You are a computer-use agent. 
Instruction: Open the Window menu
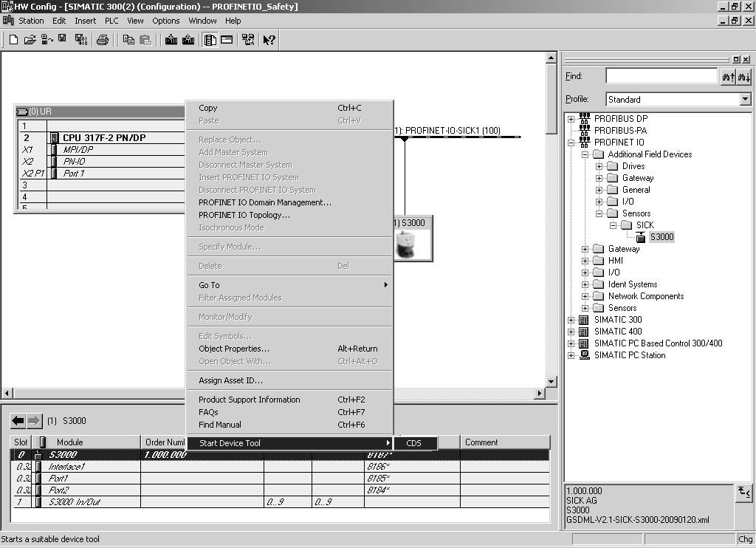coord(202,20)
